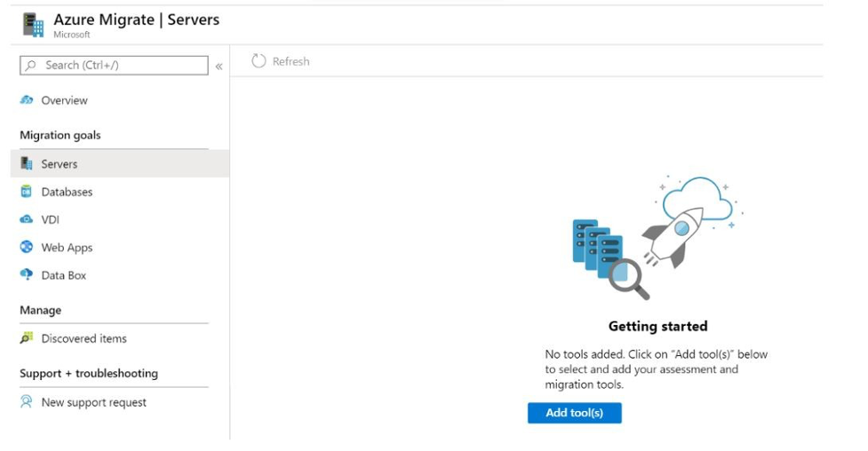Open the VDI migration goal
Image resolution: width=868 pixels, height=451 pixels.
[x=50, y=219]
